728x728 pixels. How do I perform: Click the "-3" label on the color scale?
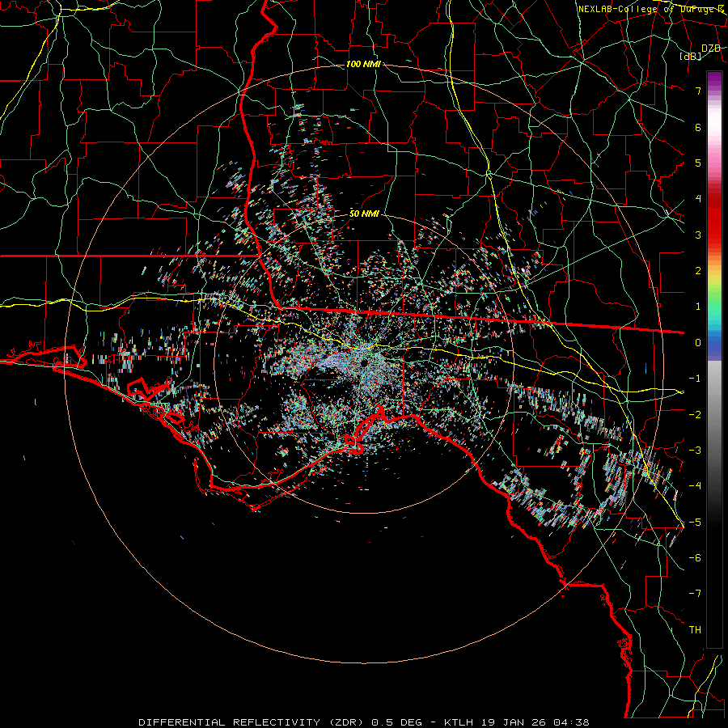(x=695, y=450)
